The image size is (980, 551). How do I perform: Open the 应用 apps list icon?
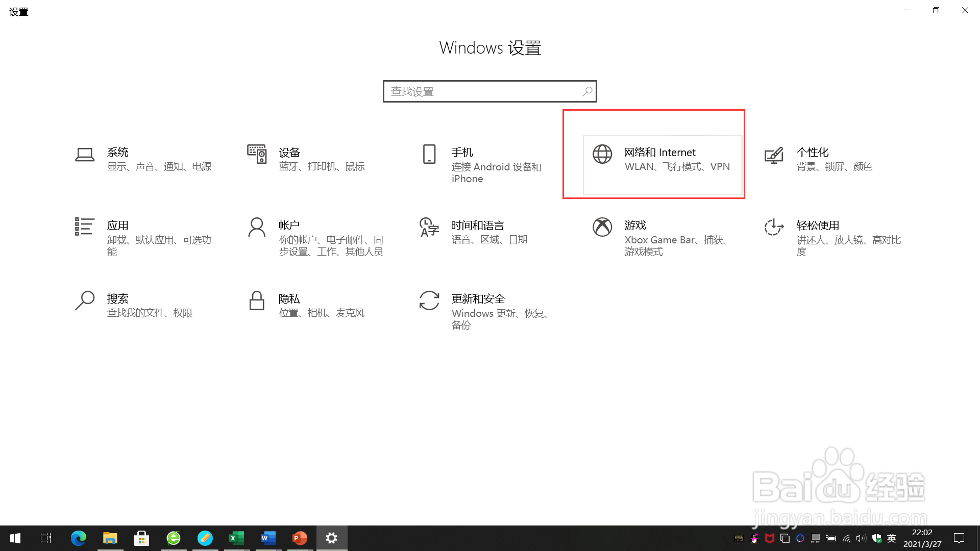pos(84,227)
